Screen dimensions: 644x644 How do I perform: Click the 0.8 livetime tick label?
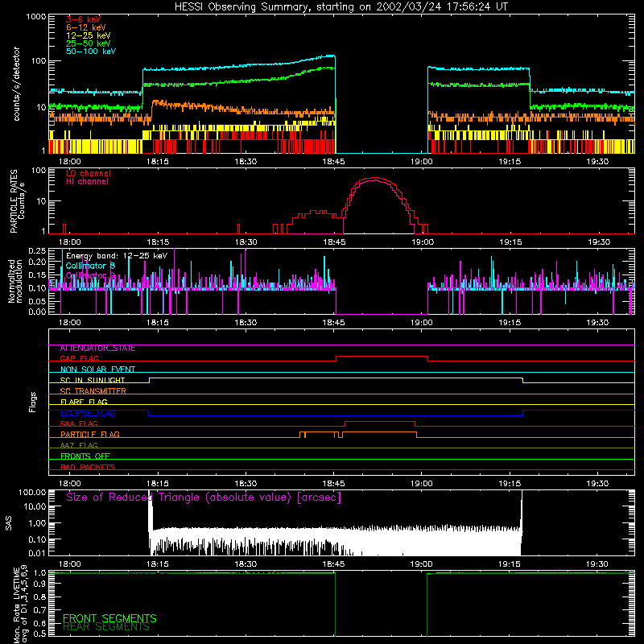click(39, 597)
